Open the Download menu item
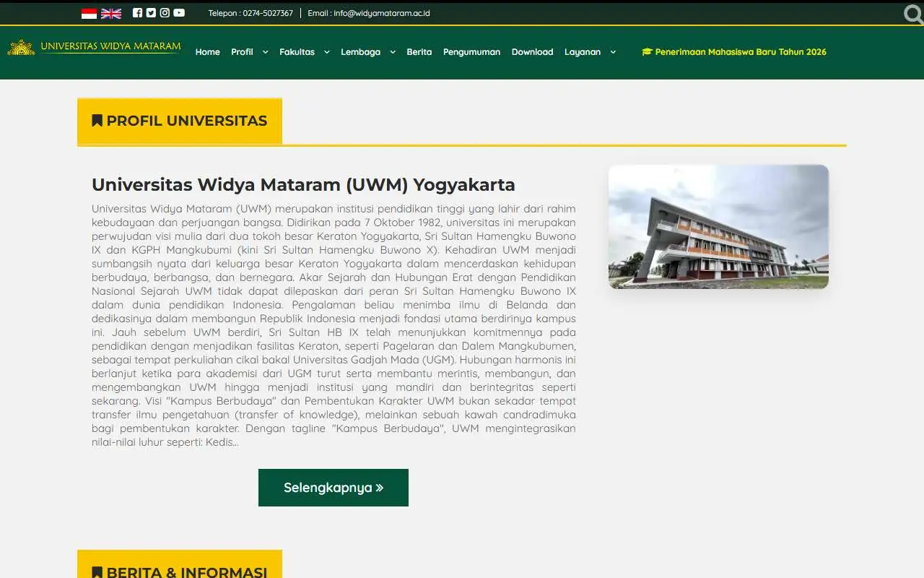 pyautogui.click(x=532, y=52)
